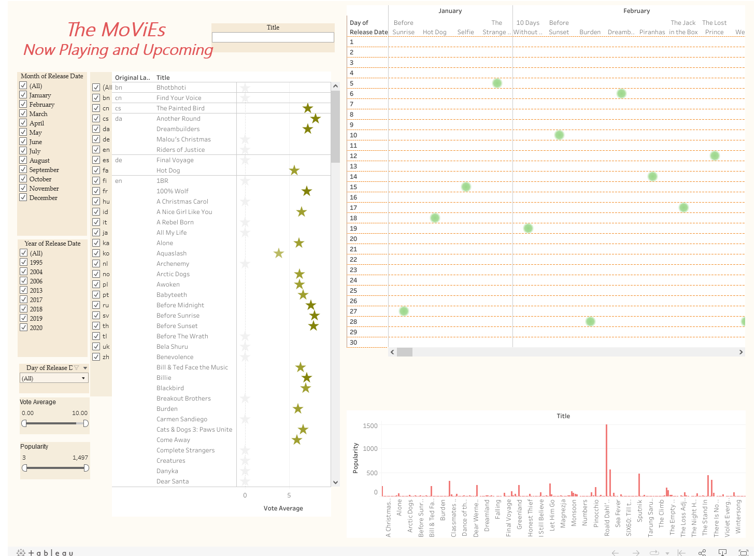Open the Share icon in the footer
Image resolution: width=756 pixels, height=556 pixels.
coord(702,553)
